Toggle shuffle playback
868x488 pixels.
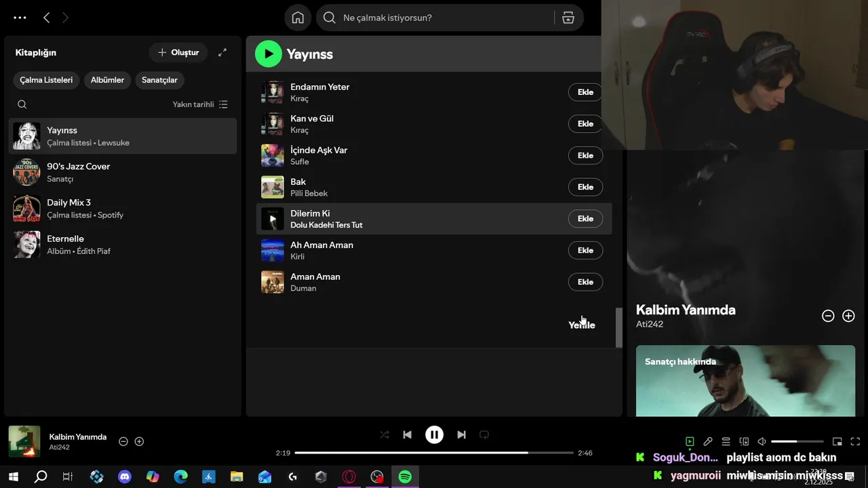point(384,434)
